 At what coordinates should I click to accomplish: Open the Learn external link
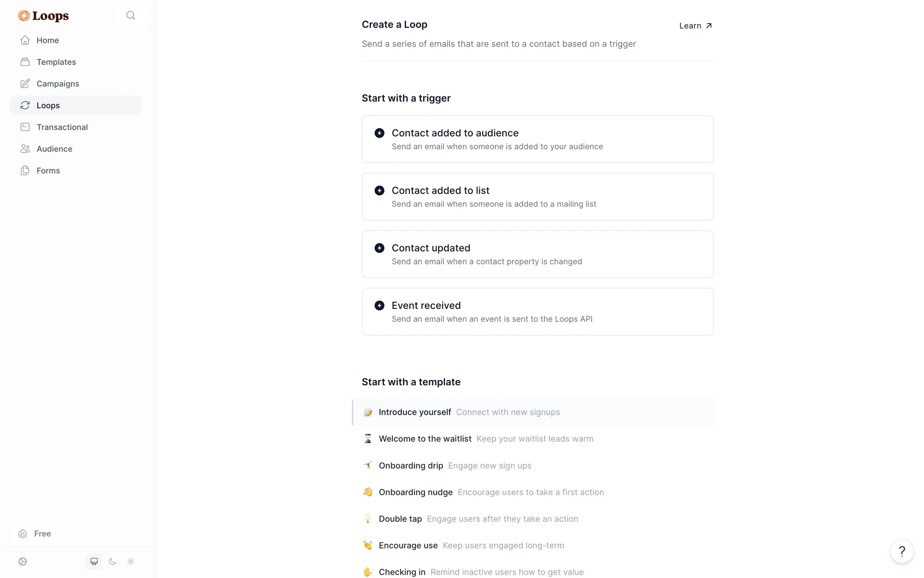pos(695,26)
